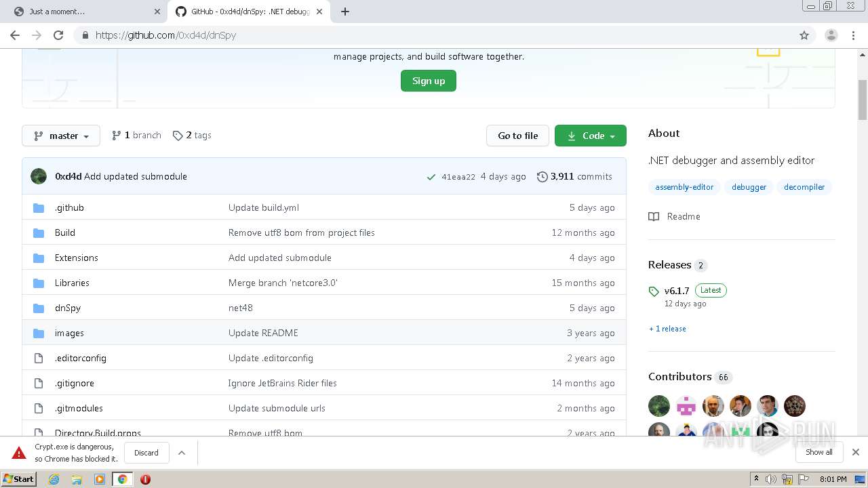The image size is (868, 488).
Task: Launch Internet Explorer from taskbar
Action: (54, 479)
